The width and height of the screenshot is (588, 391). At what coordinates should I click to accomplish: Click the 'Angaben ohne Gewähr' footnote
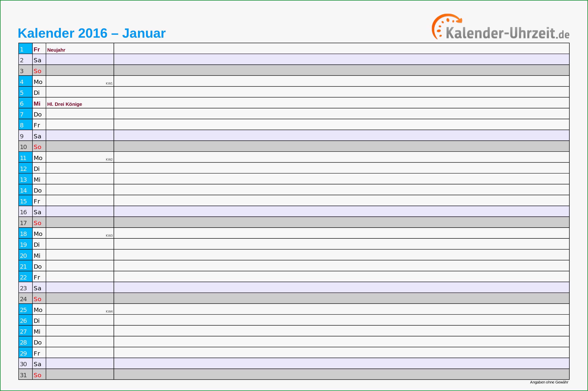click(x=549, y=382)
